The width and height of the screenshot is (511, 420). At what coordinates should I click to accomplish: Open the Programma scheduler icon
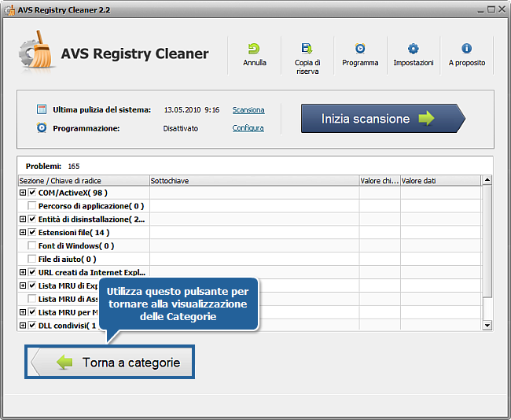(360, 49)
